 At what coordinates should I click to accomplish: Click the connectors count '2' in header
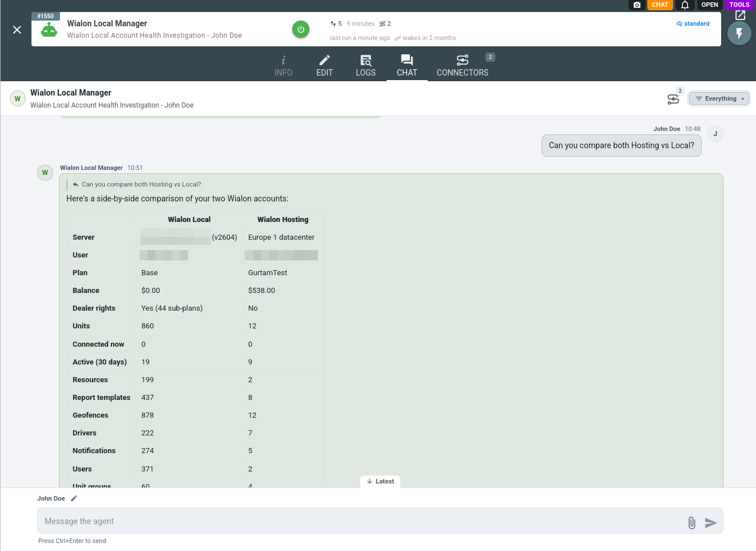click(385, 23)
